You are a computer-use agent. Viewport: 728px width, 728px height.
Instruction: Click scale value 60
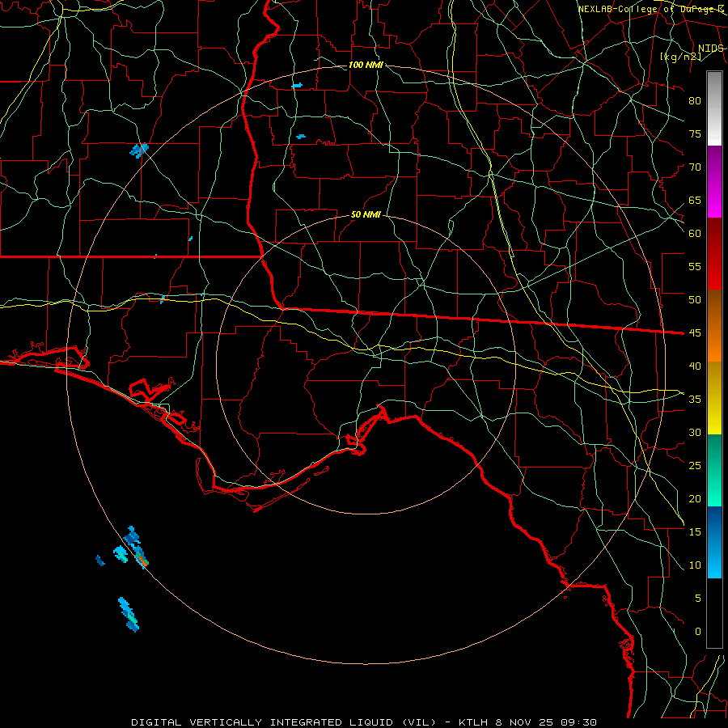695,234
